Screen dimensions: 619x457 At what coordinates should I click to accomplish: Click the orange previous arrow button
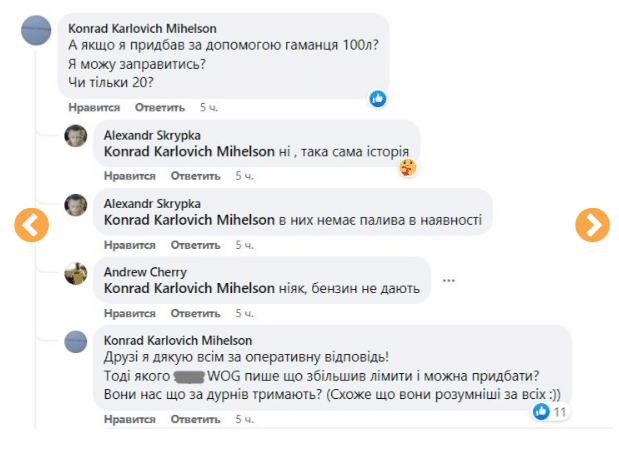pos(32,225)
